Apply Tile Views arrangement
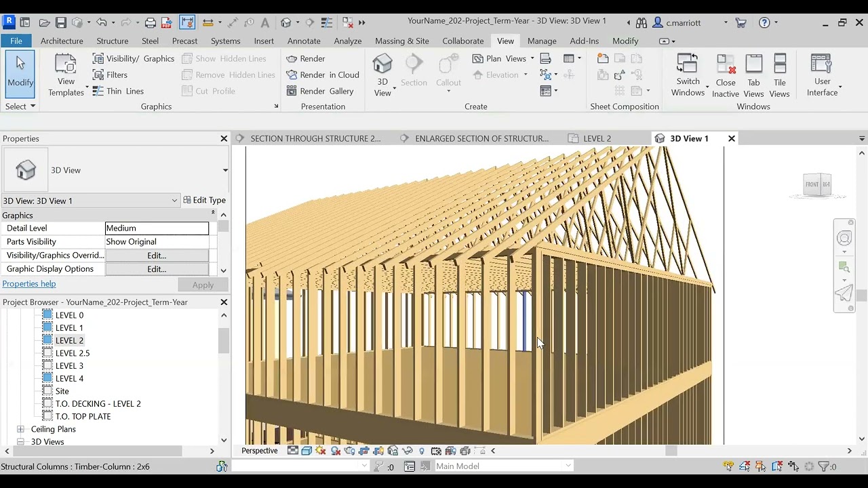Image resolution: width=868 pixels, height=488 pixels. [x=779, y=75]
